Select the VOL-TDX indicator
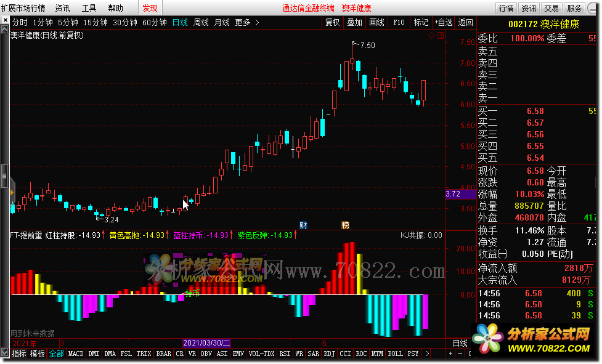This screenshot has width=602, height=364. 261,354
